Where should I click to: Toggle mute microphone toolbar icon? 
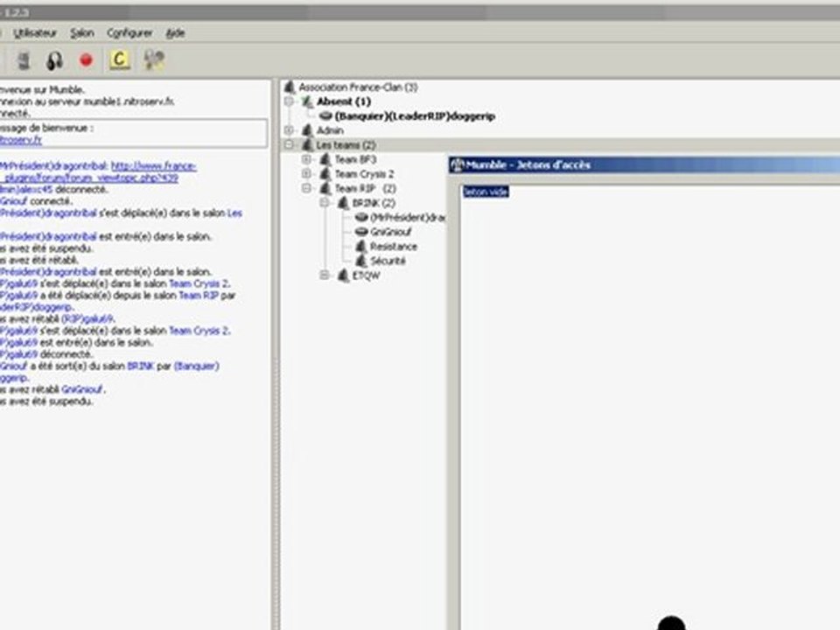click(x=24, y=60)
